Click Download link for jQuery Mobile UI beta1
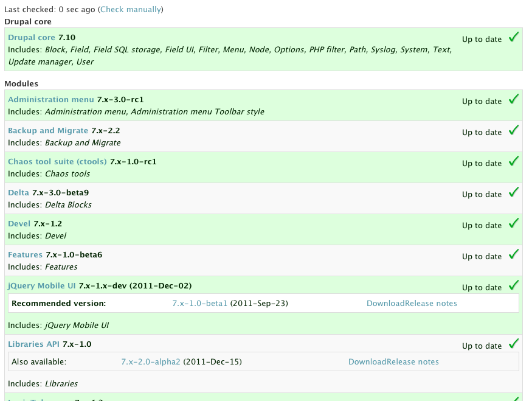The image size is (532, 401). pyautogui.click(x=385, y=303)
